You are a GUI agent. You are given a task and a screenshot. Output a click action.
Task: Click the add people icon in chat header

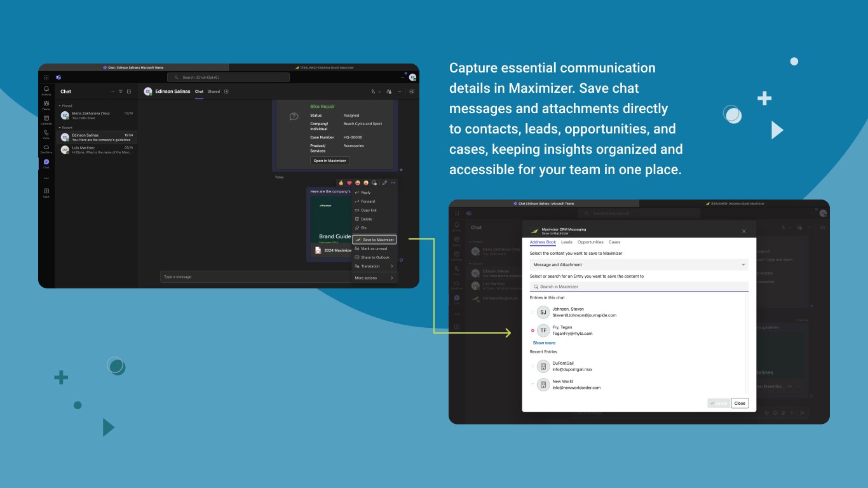coord(389,91)
